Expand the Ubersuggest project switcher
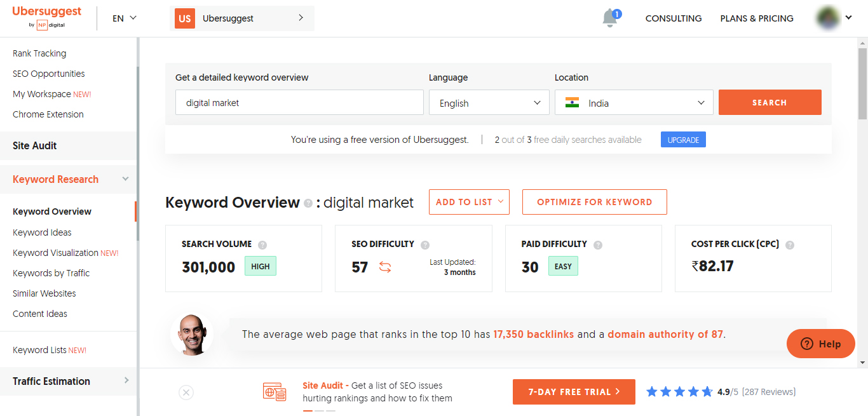 242,18
